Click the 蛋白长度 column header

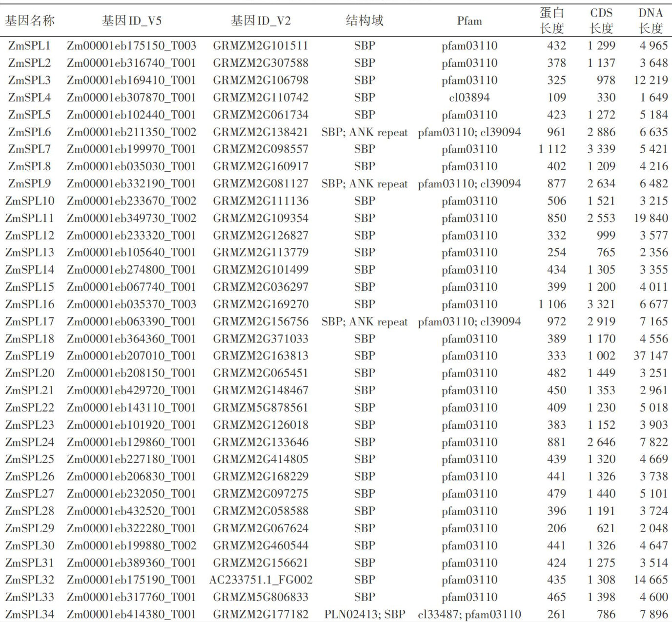coord(552,20)
